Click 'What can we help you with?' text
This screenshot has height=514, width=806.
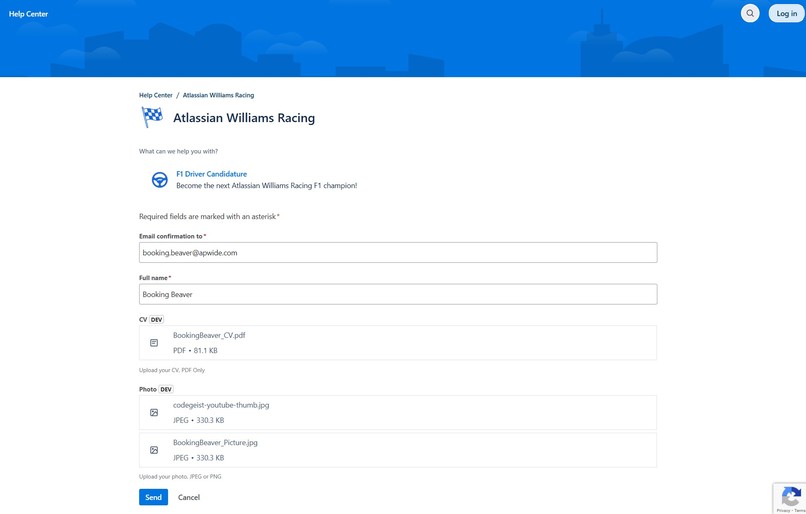[178, 151]
